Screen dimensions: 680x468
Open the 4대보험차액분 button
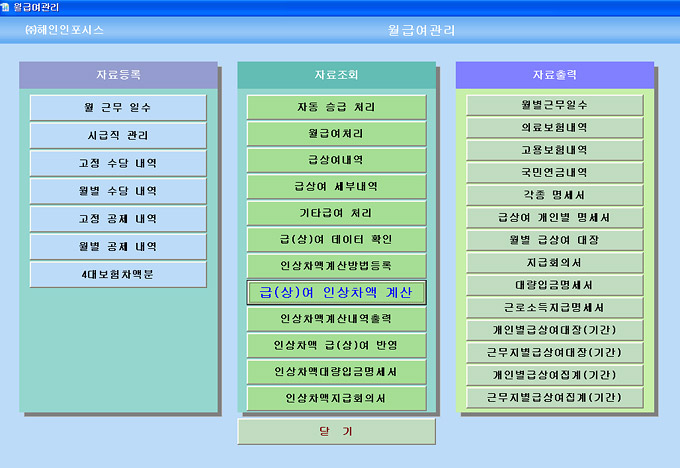point(118,274)
